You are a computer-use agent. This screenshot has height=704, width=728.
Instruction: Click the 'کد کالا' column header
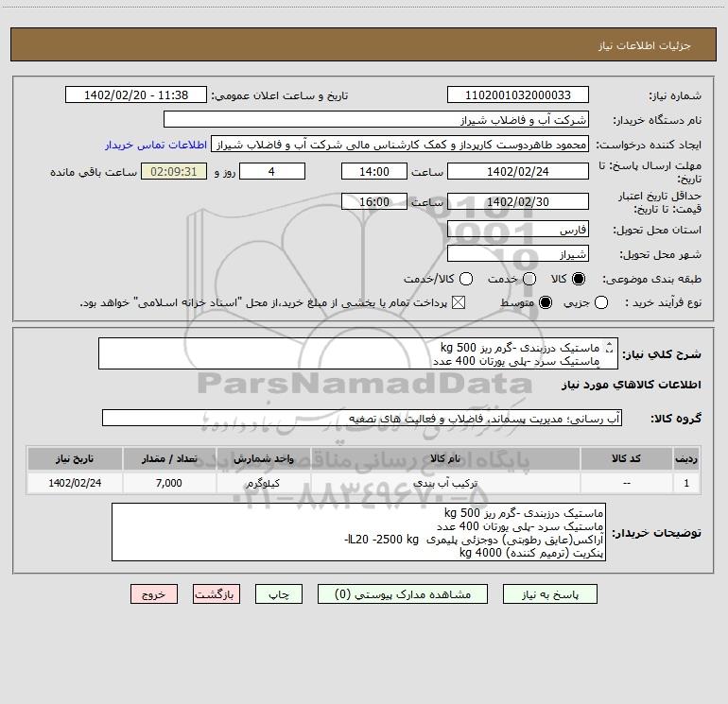pos(626,458)
